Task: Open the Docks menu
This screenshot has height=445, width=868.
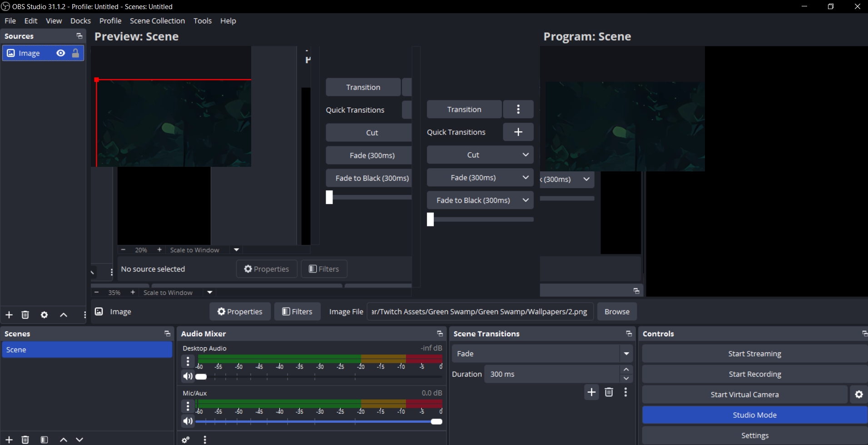Action: coord(80,21)
